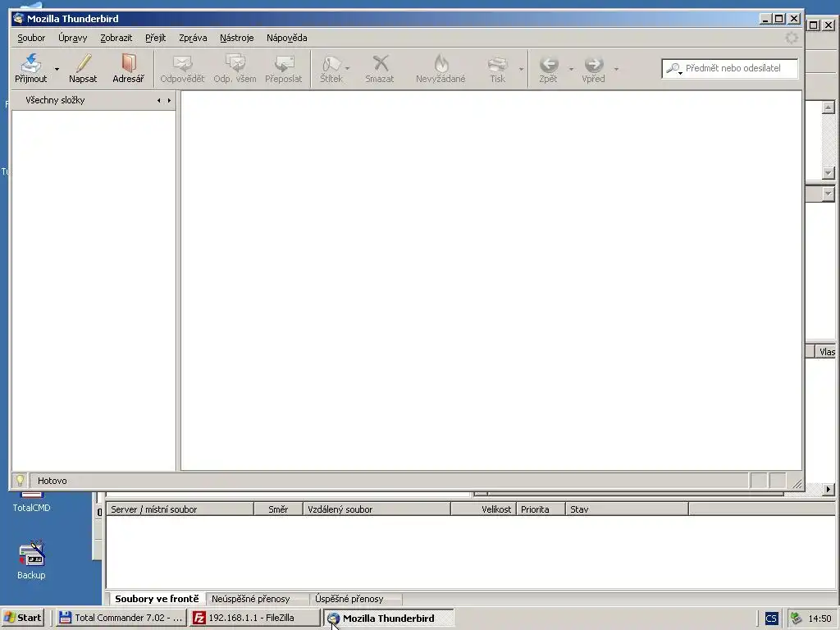Open the Přijmout dropdown arrow
Image resolution: width=840 pixels, height=630 pixels.
point(57,69)
